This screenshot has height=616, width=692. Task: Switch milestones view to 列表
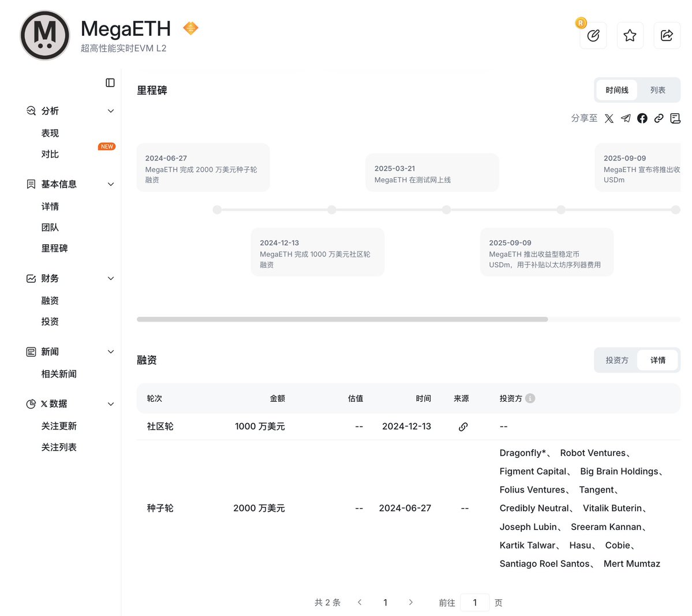tap(657, 90)
